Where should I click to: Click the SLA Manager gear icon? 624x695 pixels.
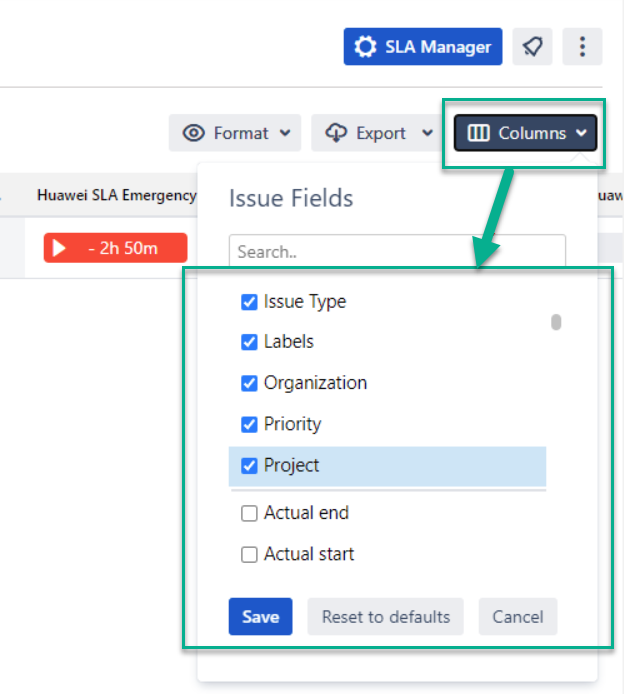pos(366,47)
